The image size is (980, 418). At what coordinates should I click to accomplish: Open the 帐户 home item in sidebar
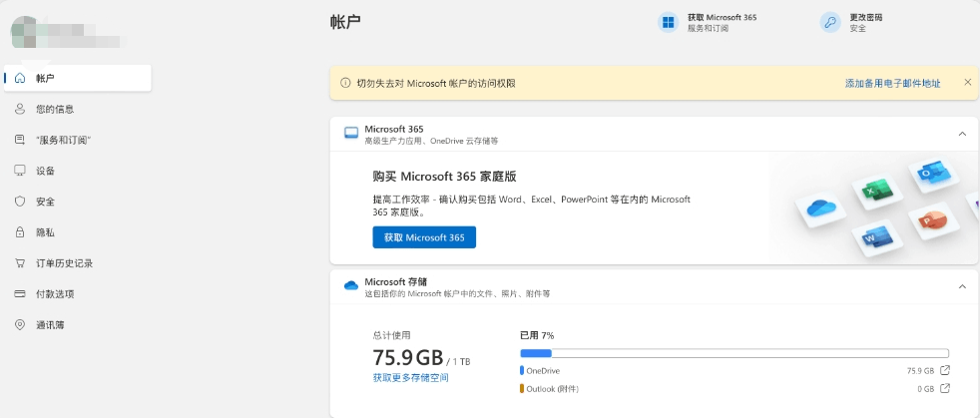coord(78,78)
